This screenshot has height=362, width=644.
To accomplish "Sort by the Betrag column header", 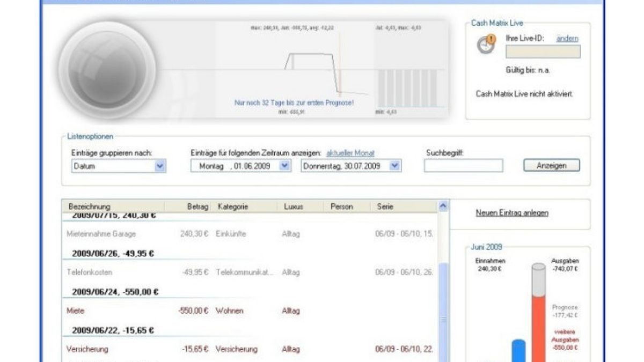I will (x=197, y=206).
